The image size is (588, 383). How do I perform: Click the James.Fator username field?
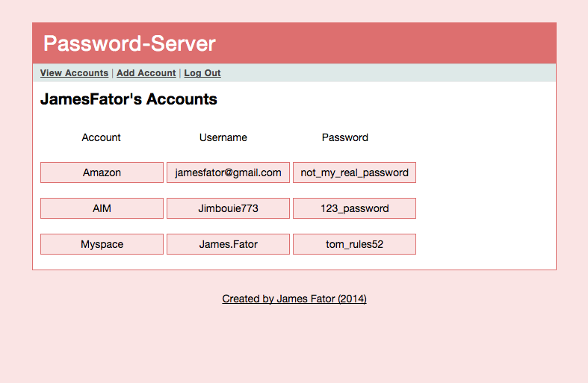(x=228, y=244)
